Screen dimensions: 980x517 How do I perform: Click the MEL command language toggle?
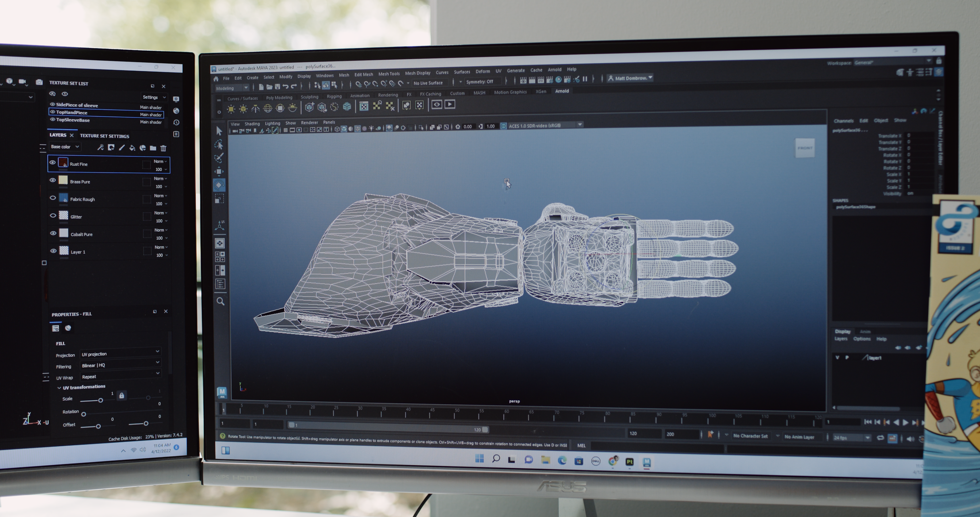pyautogui.click(x=581, y=446)
